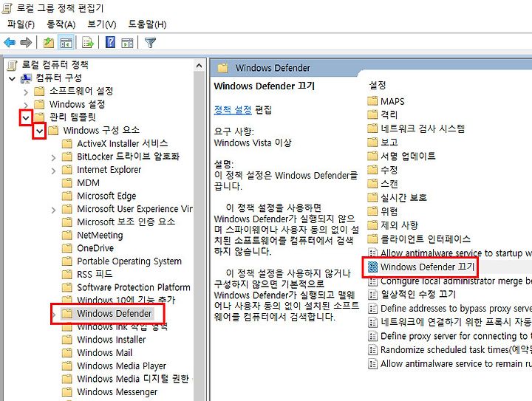Select the MDM folder in tree
Viewport: 532px width, 401px height.
(81, 183)
